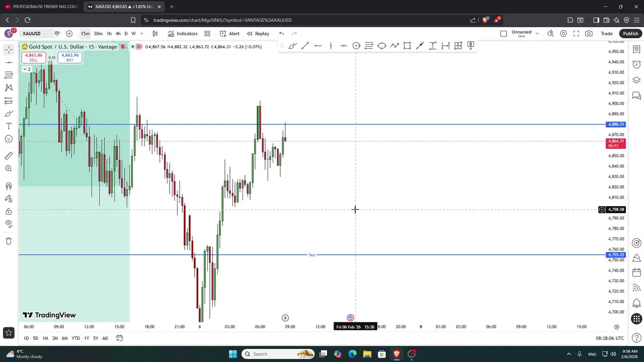Toggle the layout checkbox beside Unnamed
This screenshot has height=362, width=644.
tap(504, 34)
